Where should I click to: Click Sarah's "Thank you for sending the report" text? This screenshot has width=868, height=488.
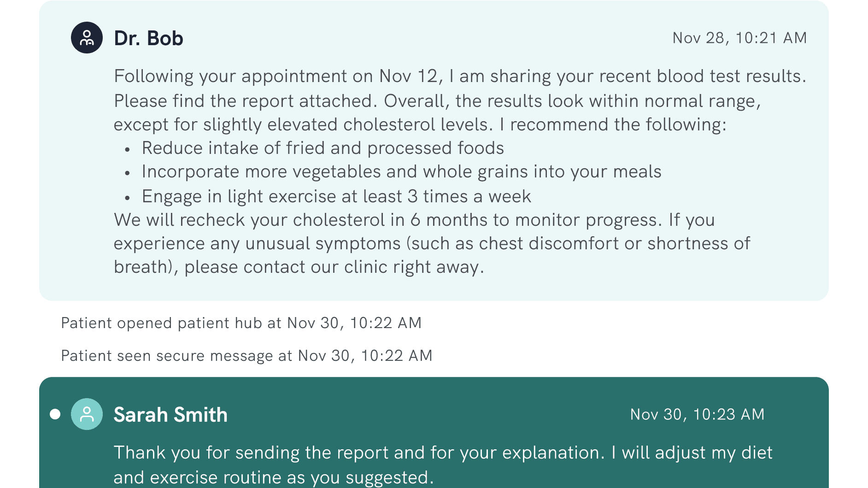pos(359,453)
